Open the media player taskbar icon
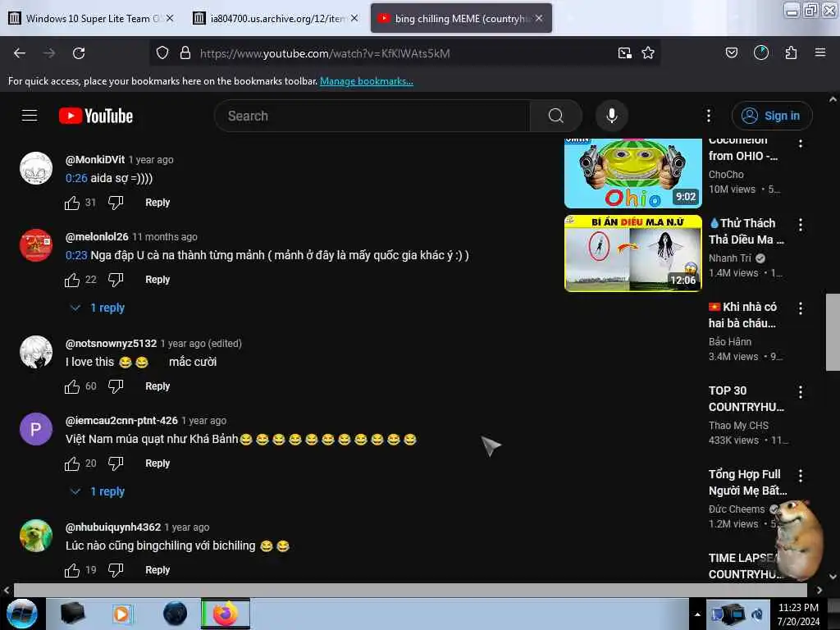The image size is (840, 630). [121, 614]
